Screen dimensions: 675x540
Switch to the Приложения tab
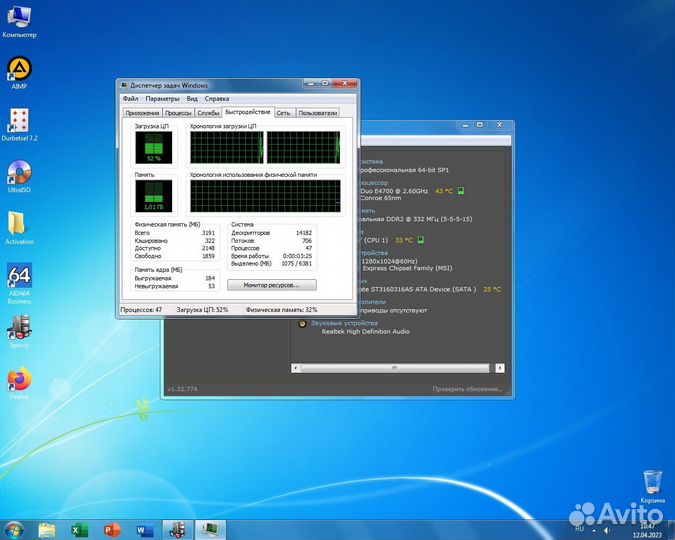point(142,113)
